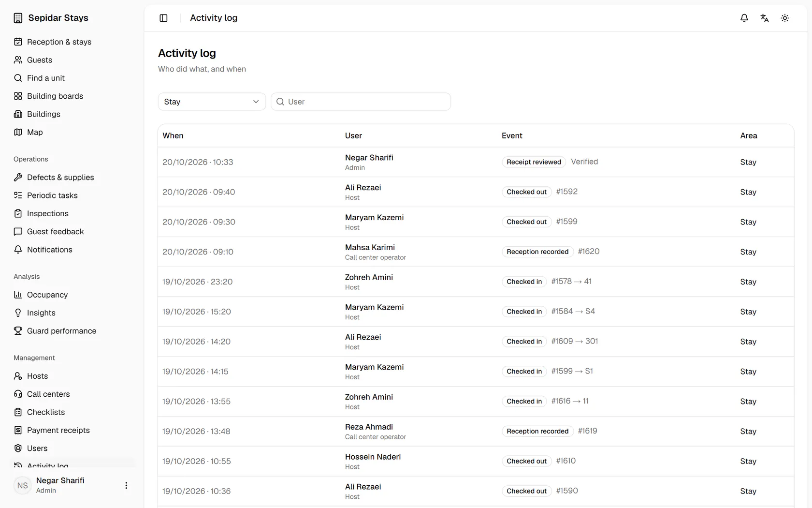Viewport: 812px width, 508px height.
Task: Click the Building boards grid icon
Action: click(18, 96)
